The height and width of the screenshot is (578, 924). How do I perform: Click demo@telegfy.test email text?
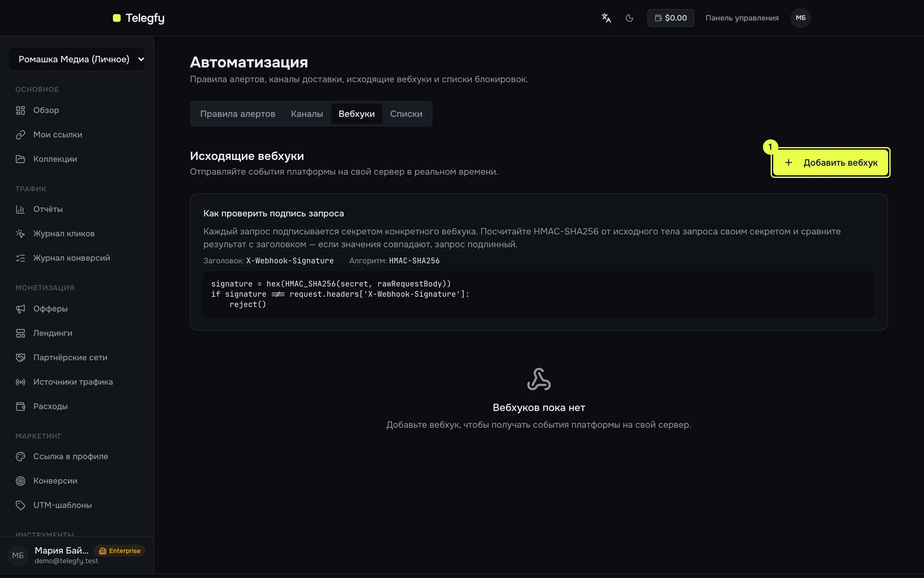pos(66,561)
